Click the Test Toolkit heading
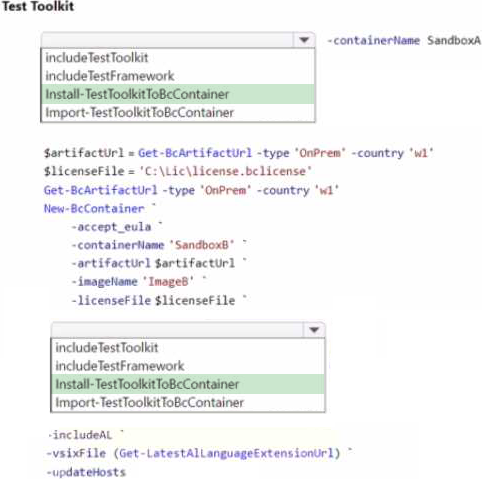Image resolution: width=482 pixels, height=479 pixels. 38,6
